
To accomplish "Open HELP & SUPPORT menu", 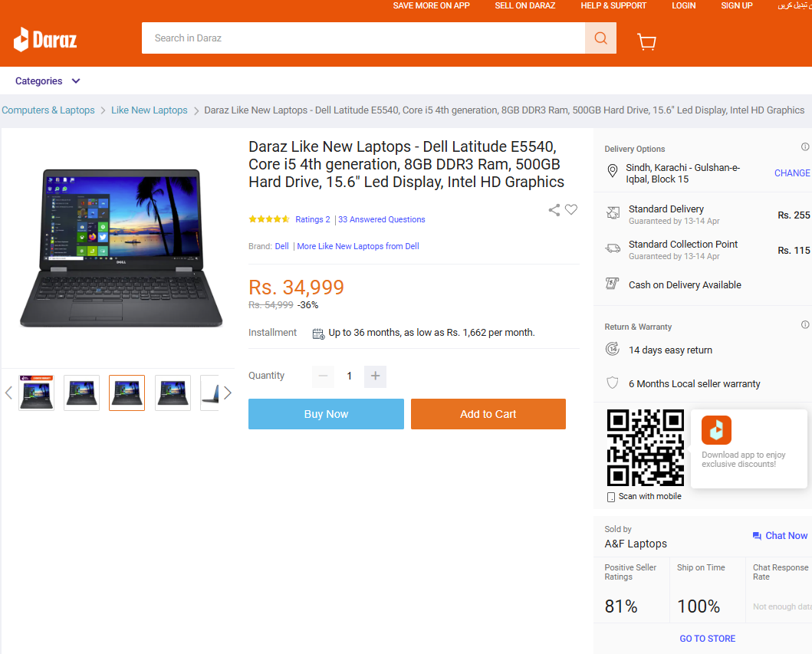I will (613, 5).
